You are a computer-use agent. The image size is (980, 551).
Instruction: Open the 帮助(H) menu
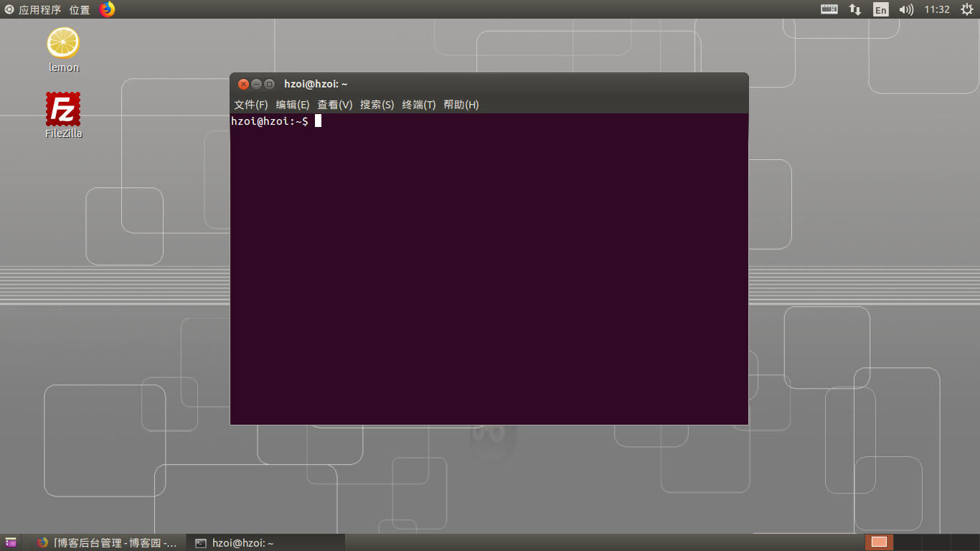[461, 105]
